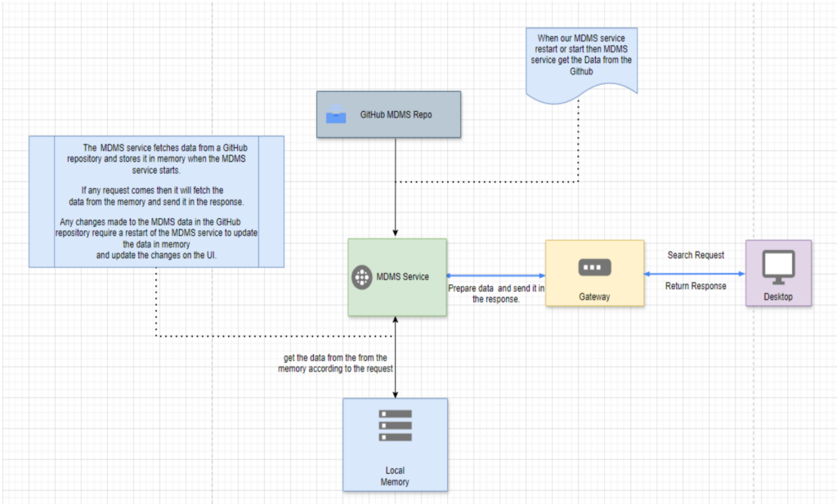Click the Gateway icon with three dots
837x504 pixels.
[x=594, y=268]
